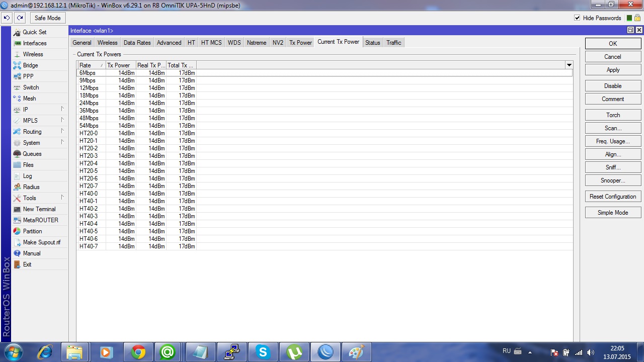Click the Torch button
The image size is (644, 362).
(613, 115)
